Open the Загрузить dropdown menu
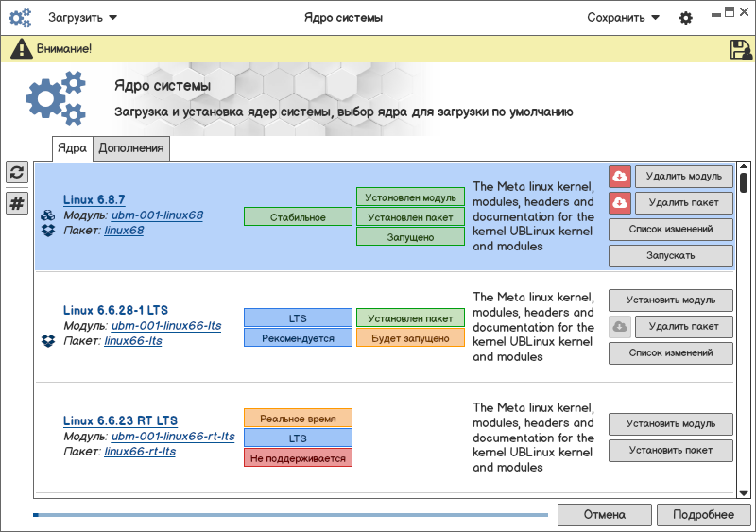The image size is (756, 532). (x=82, y=18)
